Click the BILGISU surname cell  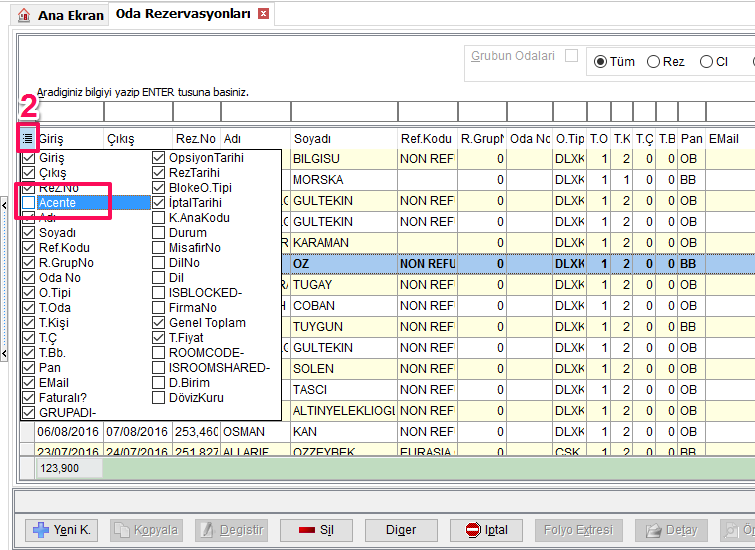(344, 159)
